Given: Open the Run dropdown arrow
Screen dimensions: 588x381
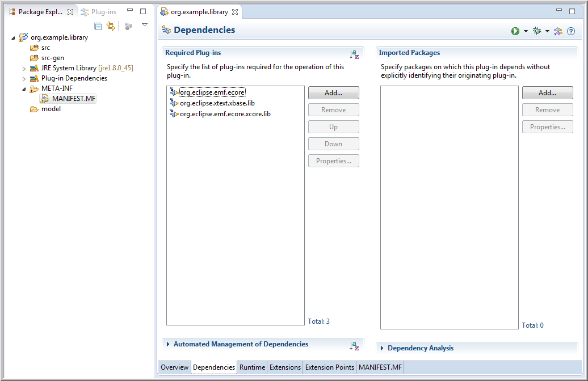Looking at the screenshot, I should point(526,31).
